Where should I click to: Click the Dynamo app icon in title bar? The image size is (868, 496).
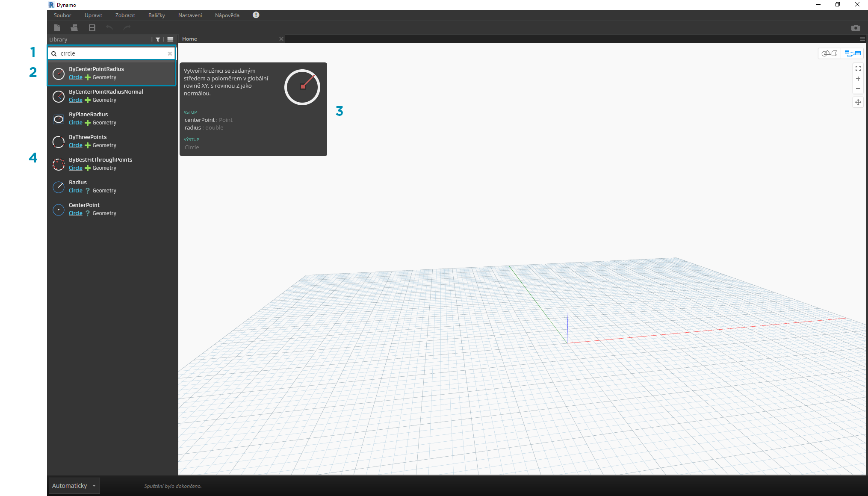pyautogui.click(x=51, y=5)
